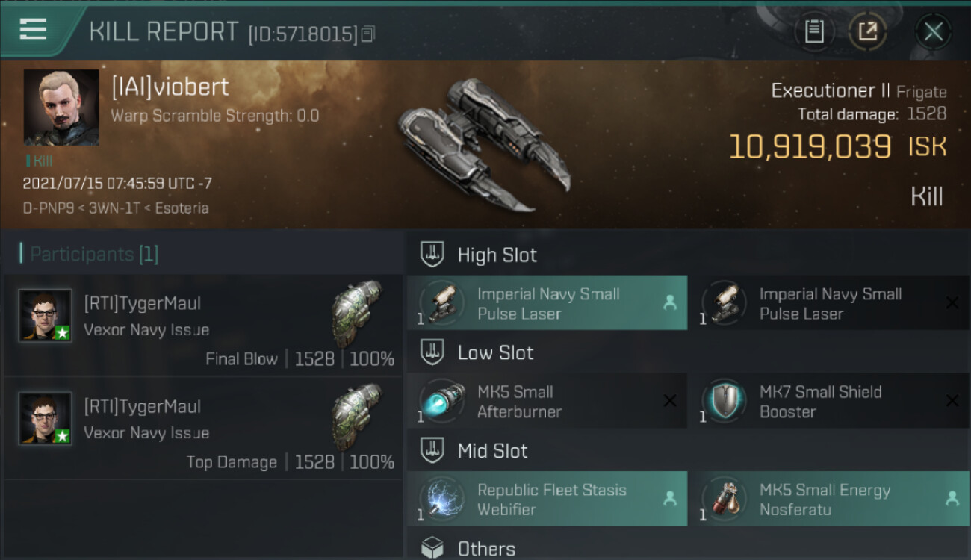
Task: Open the Top Damage TygerMaul entry
Action: click(x=203, y=429)
